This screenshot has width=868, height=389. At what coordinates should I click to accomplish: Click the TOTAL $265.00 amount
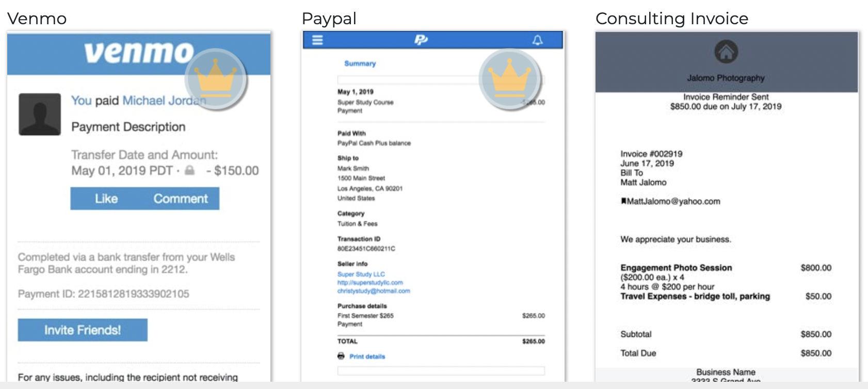pyautogui.click(x=534, y=342)
